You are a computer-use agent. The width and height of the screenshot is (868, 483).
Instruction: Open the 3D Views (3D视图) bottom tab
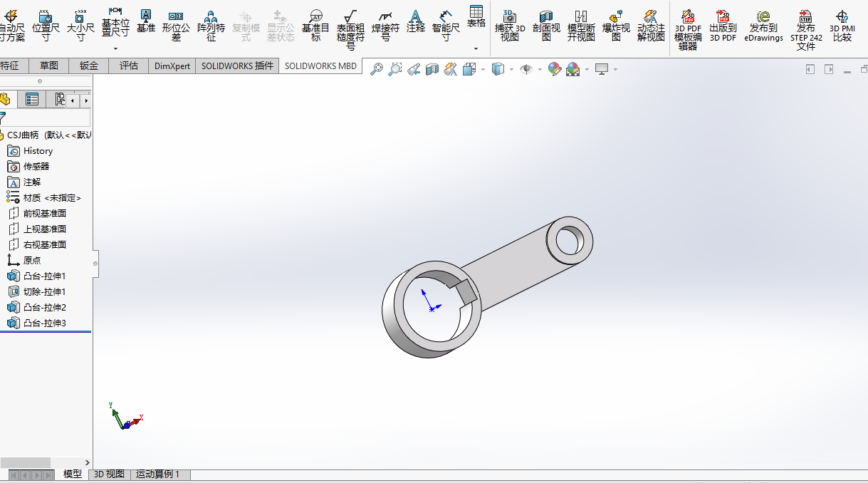coord(110,474)
